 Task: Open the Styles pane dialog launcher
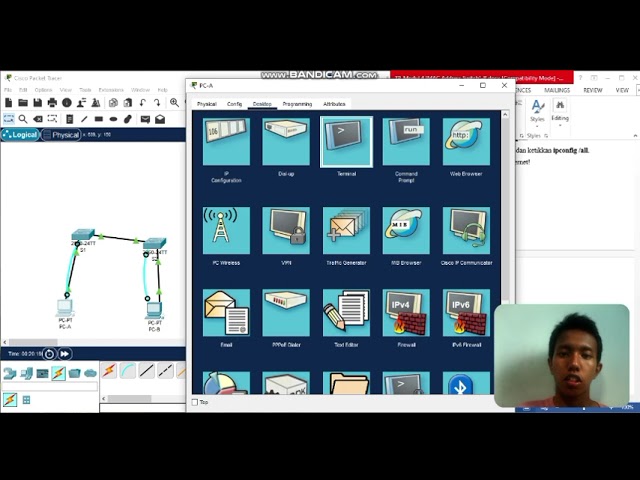[x=546, y=136]
